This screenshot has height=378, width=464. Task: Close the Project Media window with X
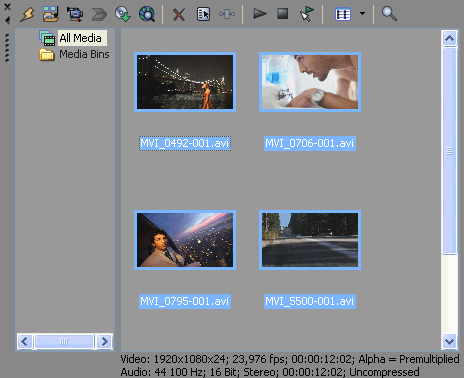7,7
